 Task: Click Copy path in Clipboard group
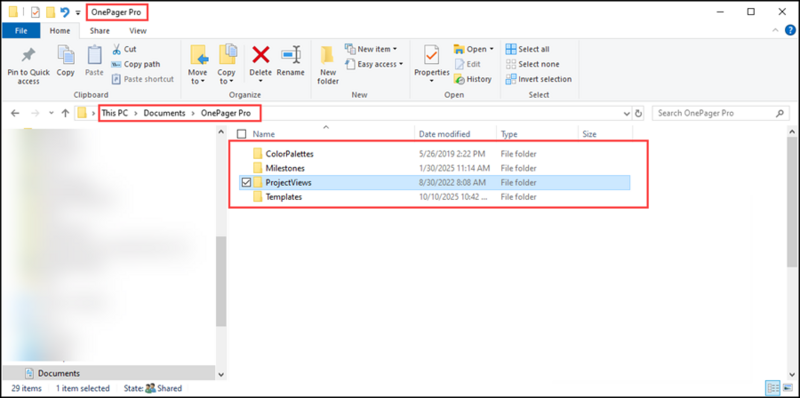point(136,64)
